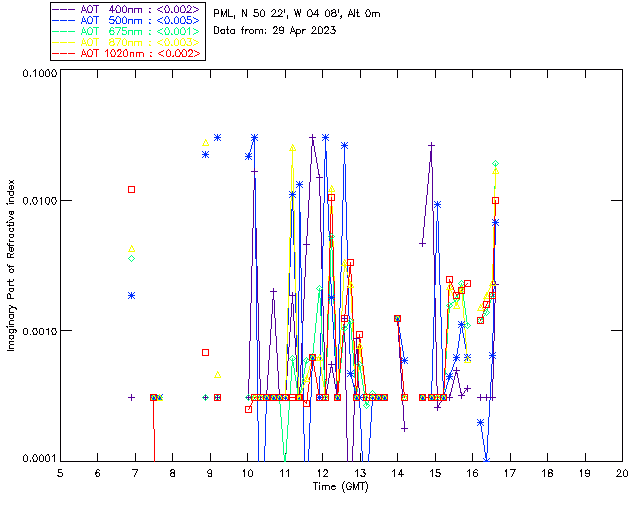
Task: Select the AOT 870nm yellow legend entry
Action: [126, 42]
